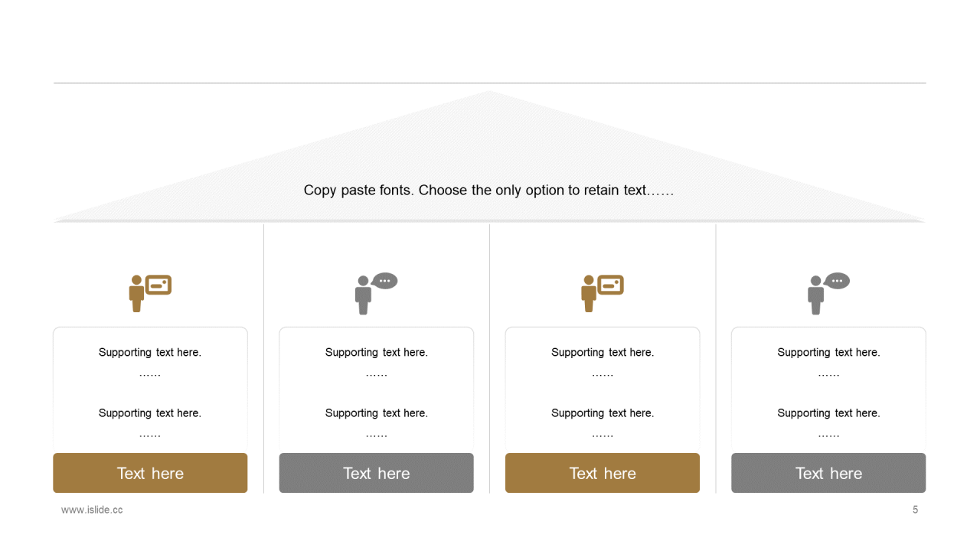Select lower "Supporting text here." in second column
This screenshot has height=551, width=980.
click(376, 412)
